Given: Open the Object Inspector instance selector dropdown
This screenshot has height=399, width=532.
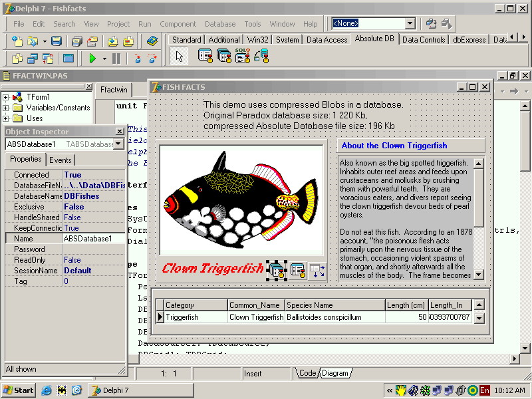Looking at the screenshot, I should 118,144.
